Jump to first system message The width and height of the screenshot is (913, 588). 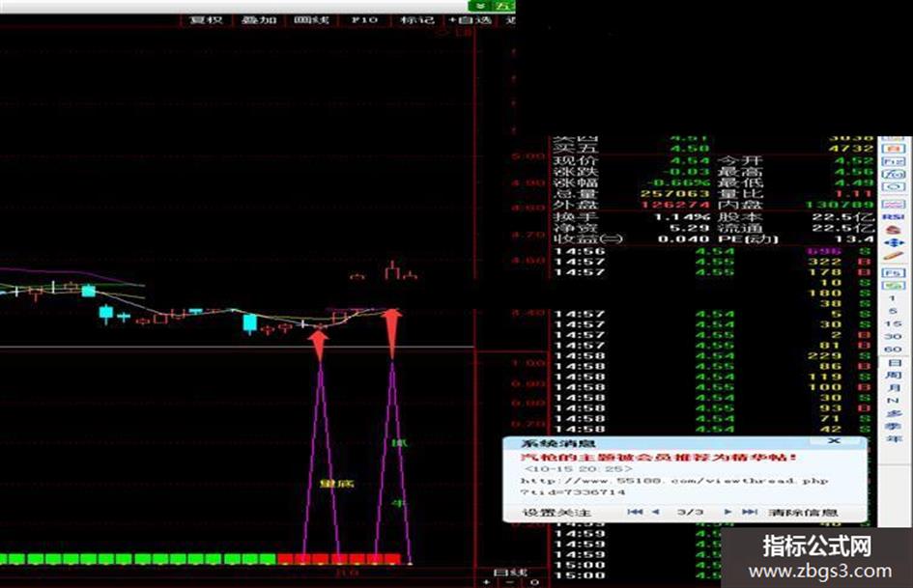[x=636, y=512]
